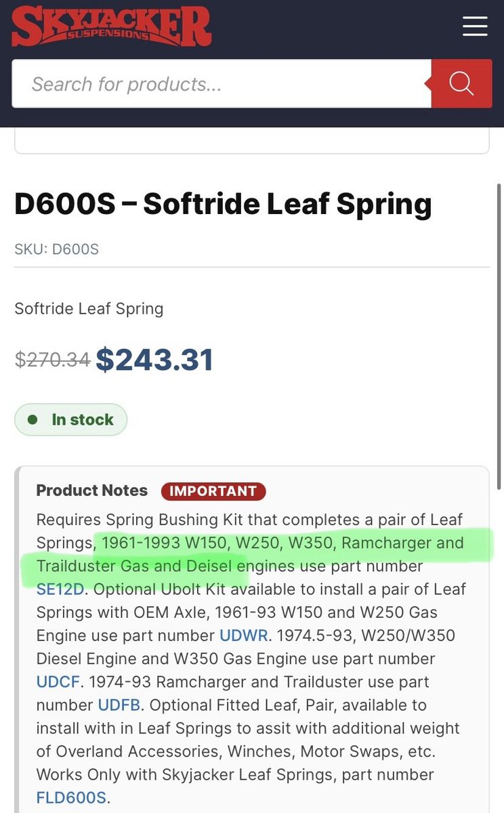This screenshot has height=813, width=504.
Task: Click the green dot in stock indicator
Action: tap(32, 420)
